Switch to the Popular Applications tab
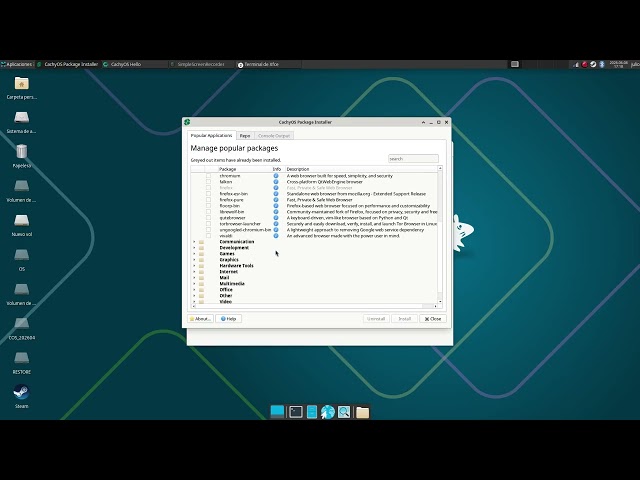The width and height of the screenshot is (640, 480). [x=211, y=136]
